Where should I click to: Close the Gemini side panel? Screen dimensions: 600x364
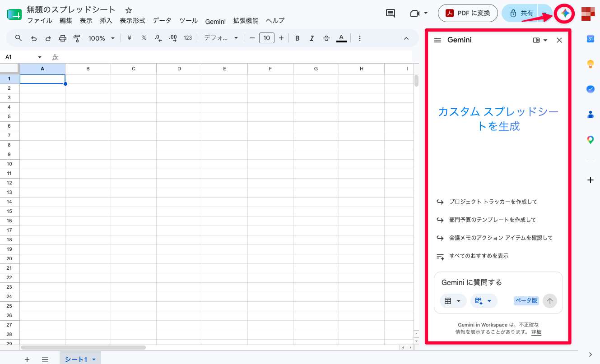click(x=559, y=40)
